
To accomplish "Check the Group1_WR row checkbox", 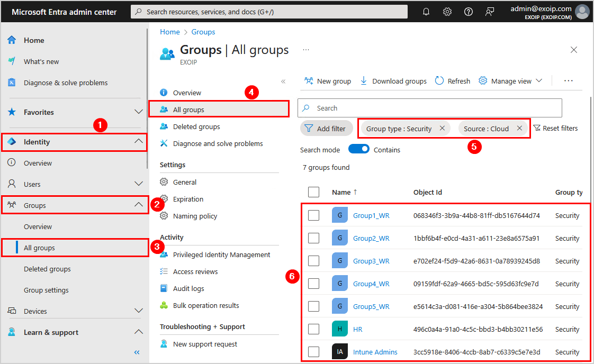I will pyautogui.click(x=313, y=215).
